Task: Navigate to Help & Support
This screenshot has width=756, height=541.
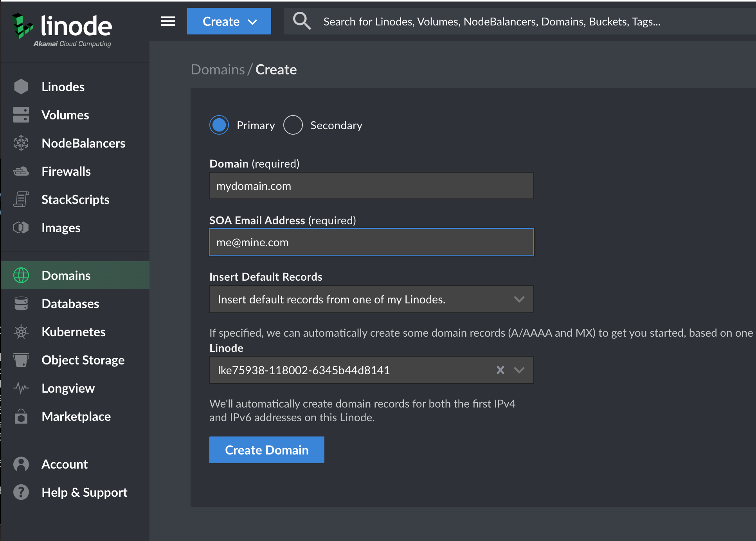Action: 84,492
